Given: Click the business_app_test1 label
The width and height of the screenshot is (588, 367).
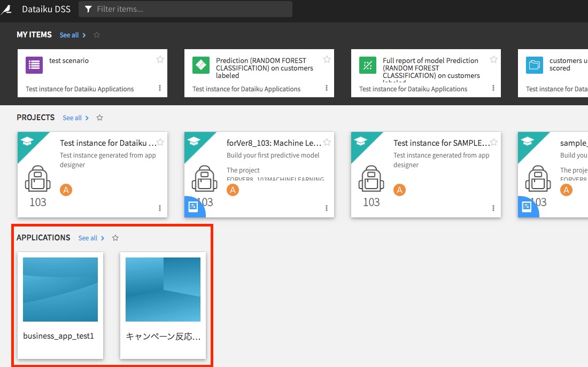Looking at the screenshot, I should pyautogui.click(x=58, y=336).
